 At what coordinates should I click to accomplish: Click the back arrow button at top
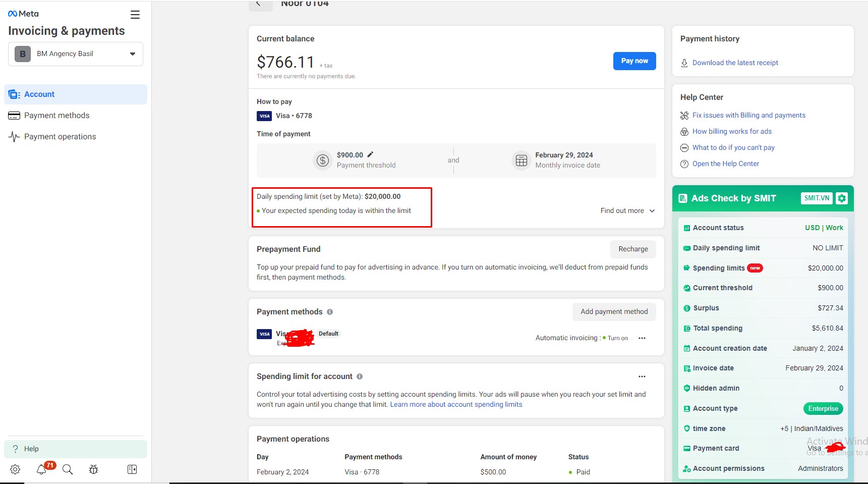tap(260, 4)
